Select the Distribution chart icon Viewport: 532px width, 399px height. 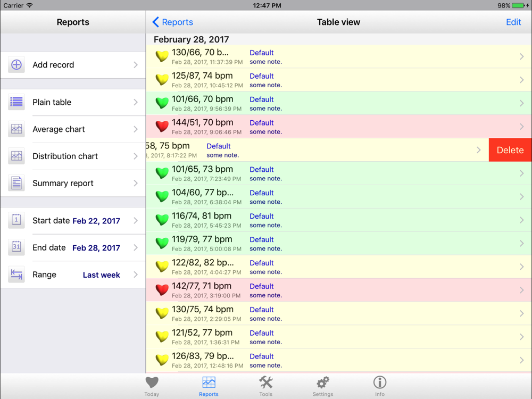coord(16,156)
